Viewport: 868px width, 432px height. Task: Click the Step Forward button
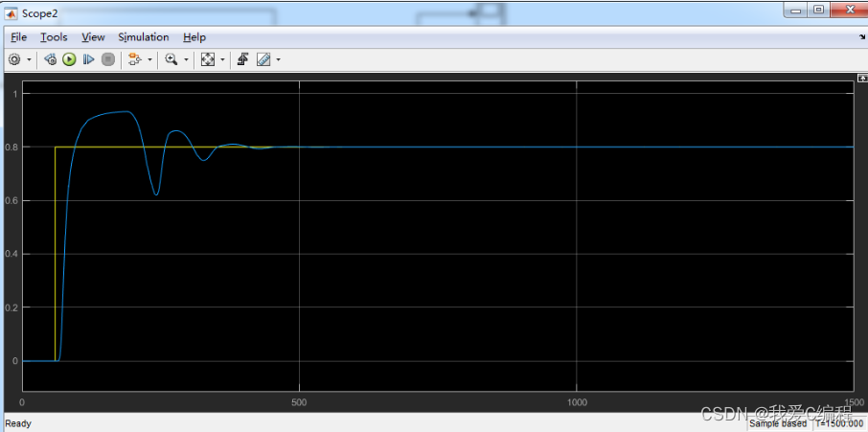88,59
